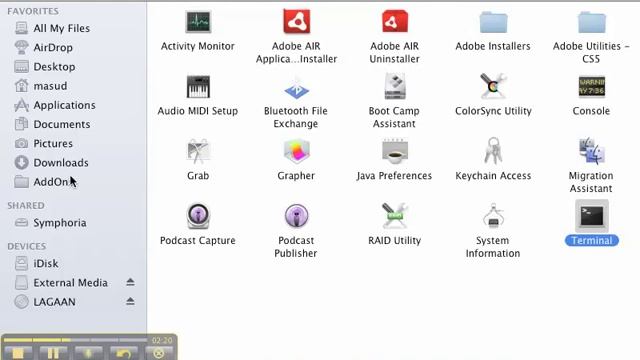Eject the LAGAAN disc
Image resolution: width=640 pixels, height=360 pixels.
click(130, 301)
